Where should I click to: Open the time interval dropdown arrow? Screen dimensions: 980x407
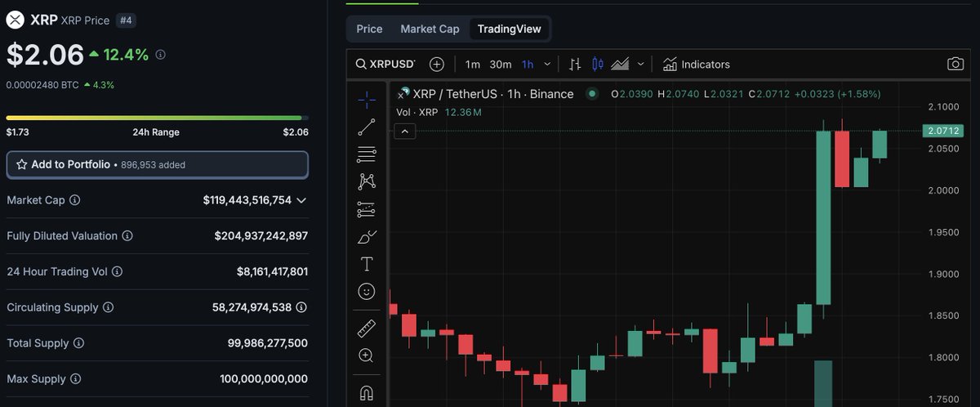[x=547, y=64]
